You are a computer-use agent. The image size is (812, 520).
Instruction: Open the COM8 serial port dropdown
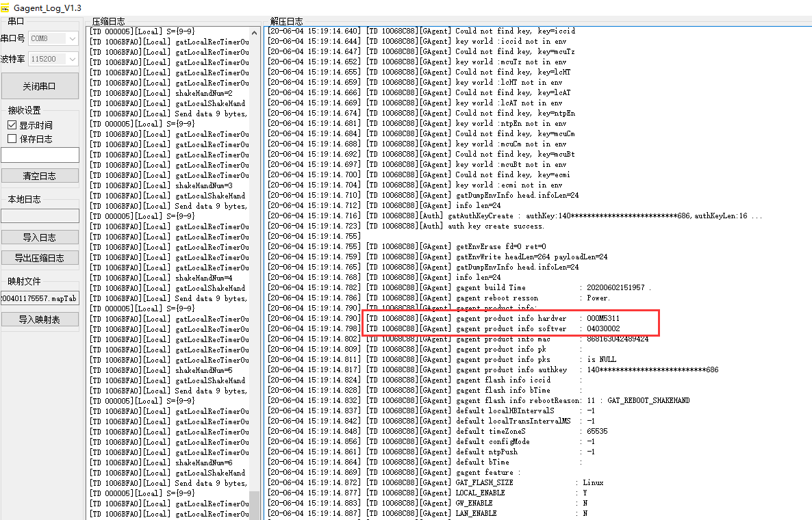pos(53,39)
